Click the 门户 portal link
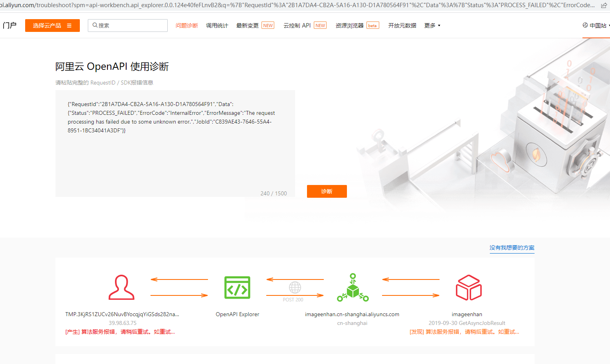The width and height of the screenshot is (610, 364). pos(10,26)
